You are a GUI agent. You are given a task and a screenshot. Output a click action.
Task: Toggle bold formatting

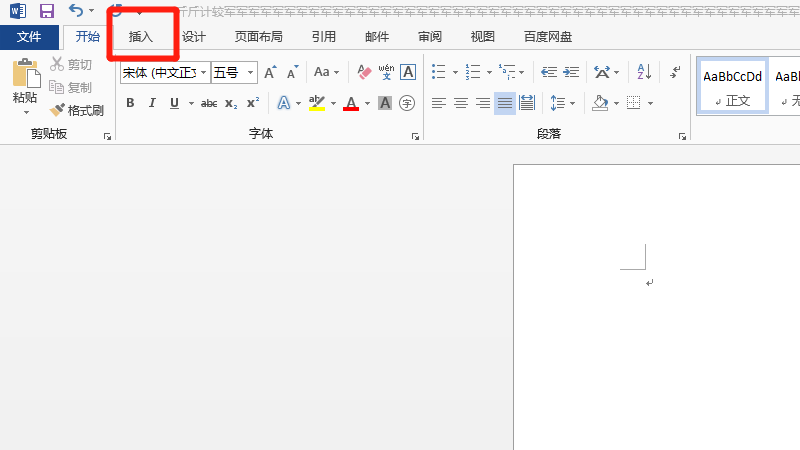click(x=130, y=103)
